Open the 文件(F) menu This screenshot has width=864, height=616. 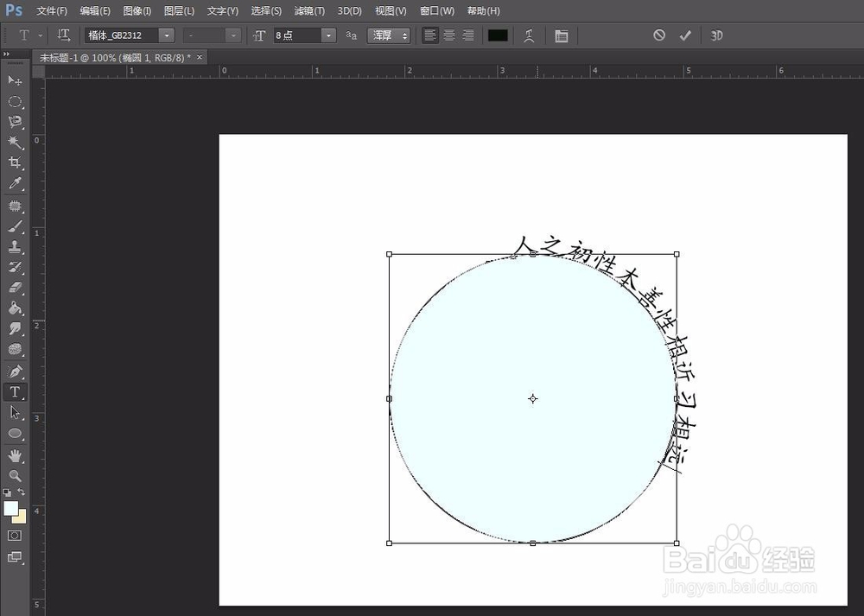coord(52,11)
